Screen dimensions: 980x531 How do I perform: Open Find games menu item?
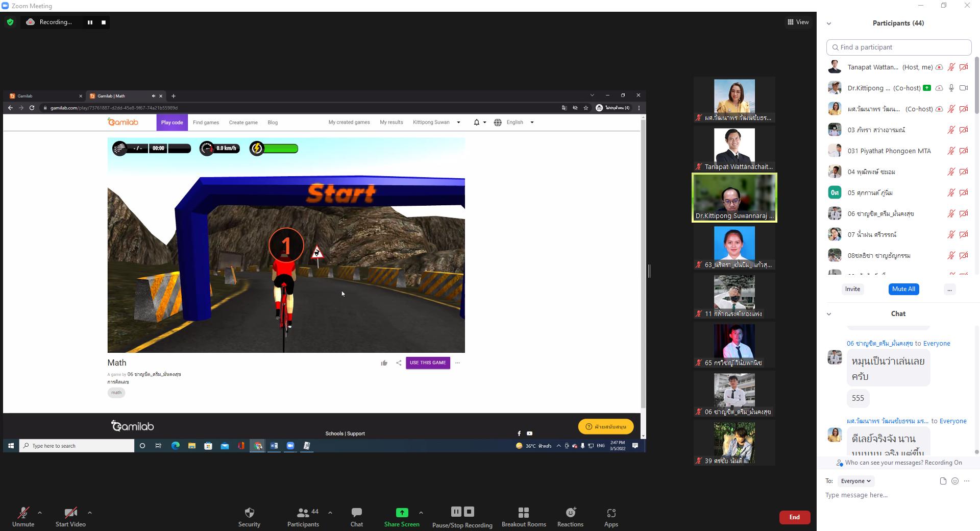click(x=206, y=123)
